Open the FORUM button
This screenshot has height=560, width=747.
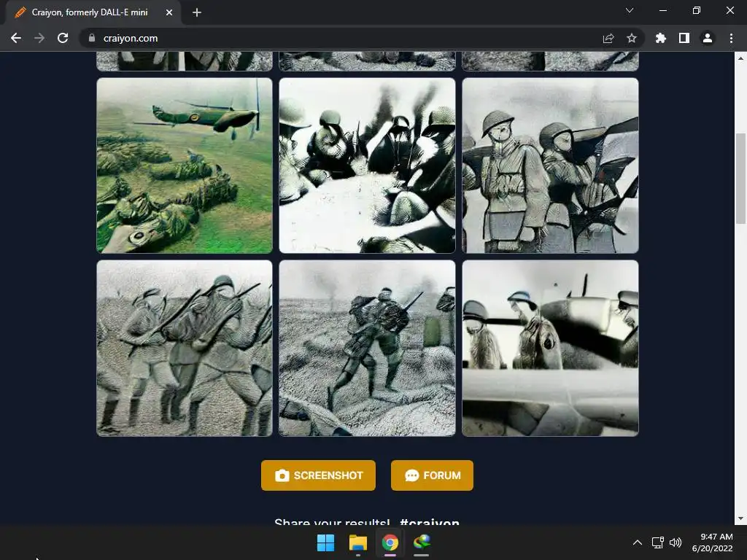tap(432, 475)
